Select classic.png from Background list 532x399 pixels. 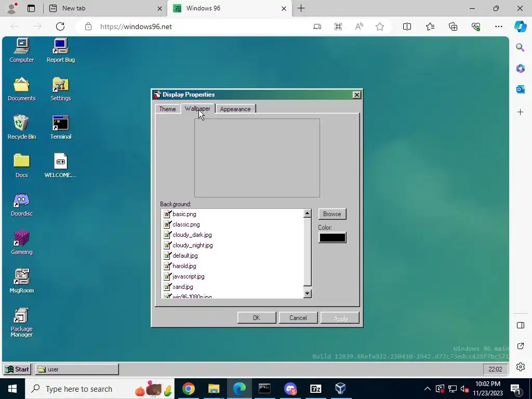[233, 224]
